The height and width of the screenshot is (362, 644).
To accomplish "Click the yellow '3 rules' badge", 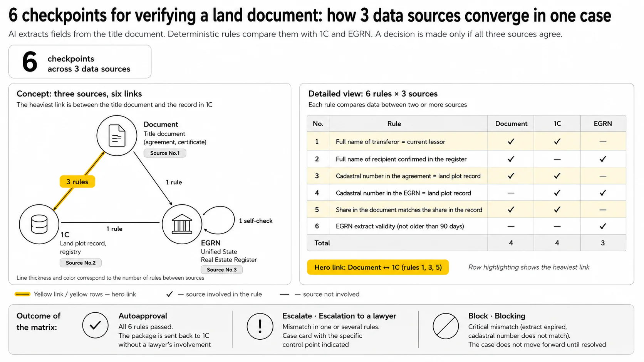I will (77, 182).
